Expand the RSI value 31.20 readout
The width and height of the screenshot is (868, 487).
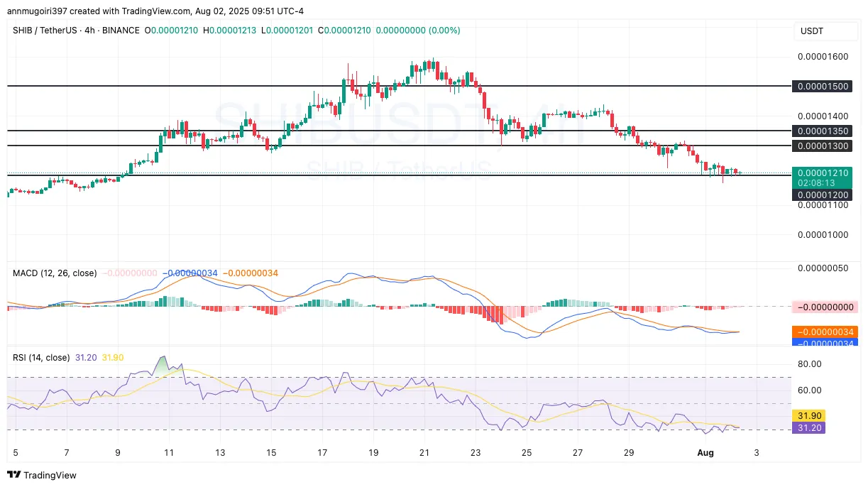pos(84,358)
